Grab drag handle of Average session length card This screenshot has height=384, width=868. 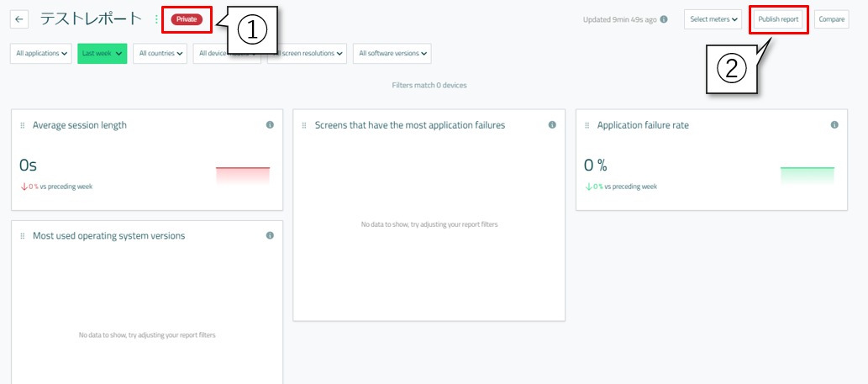coord(23,126)
